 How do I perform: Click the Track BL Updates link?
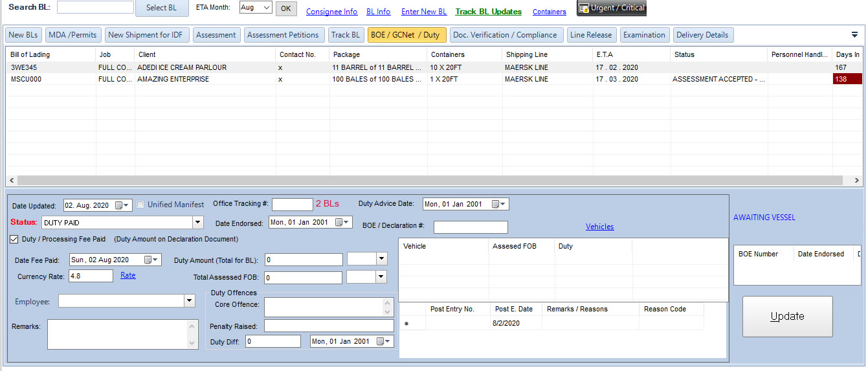488,12
